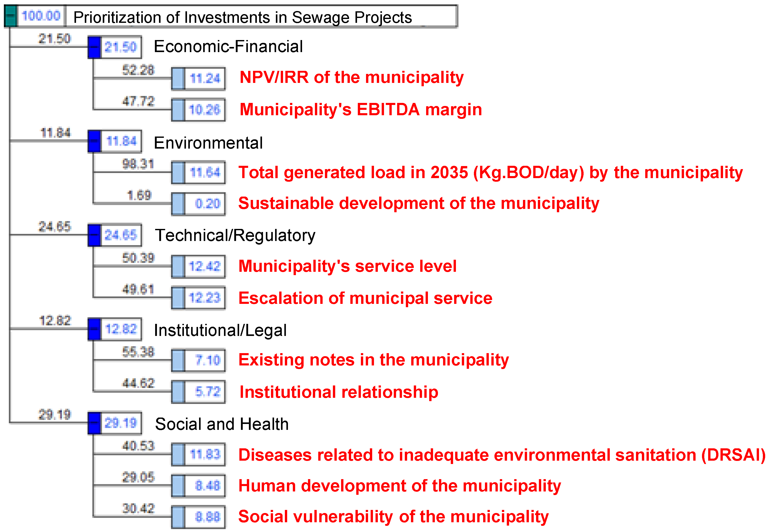Click the 100.00 root weight value box
768x532 pixels.
41,16
